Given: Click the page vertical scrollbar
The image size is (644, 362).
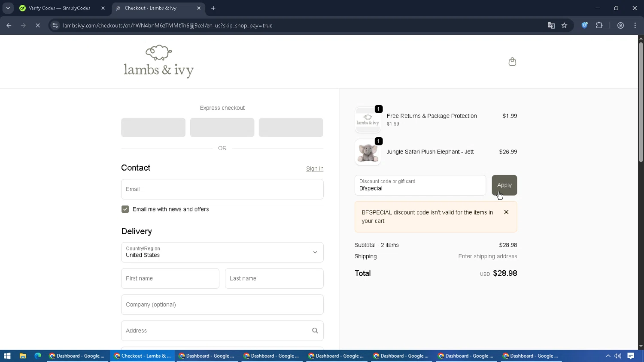Looking at the screenshot, I should point(641,102).
